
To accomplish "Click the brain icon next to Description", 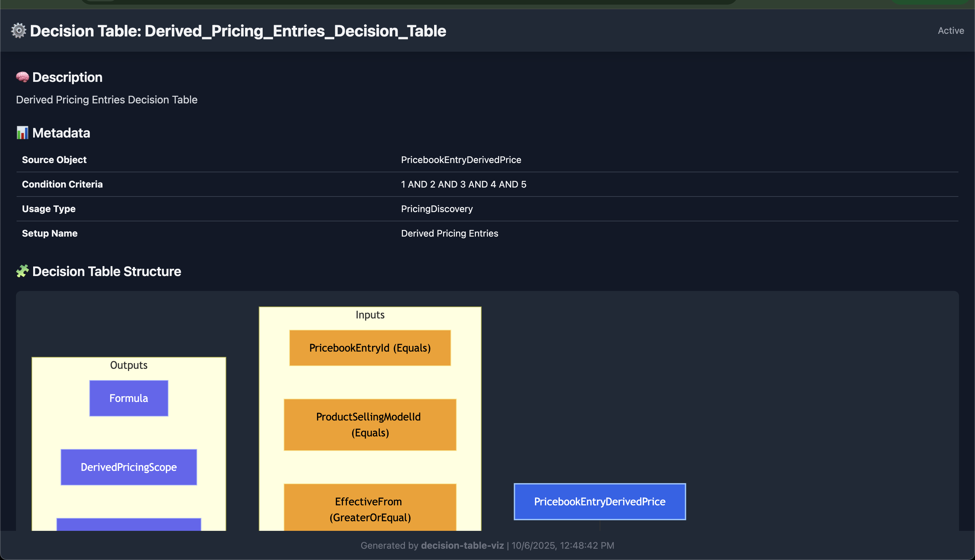I will coord(22,77).
